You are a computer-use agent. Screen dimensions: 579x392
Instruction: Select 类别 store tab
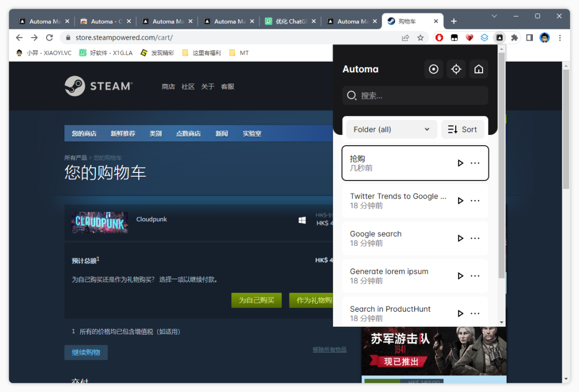155,133
